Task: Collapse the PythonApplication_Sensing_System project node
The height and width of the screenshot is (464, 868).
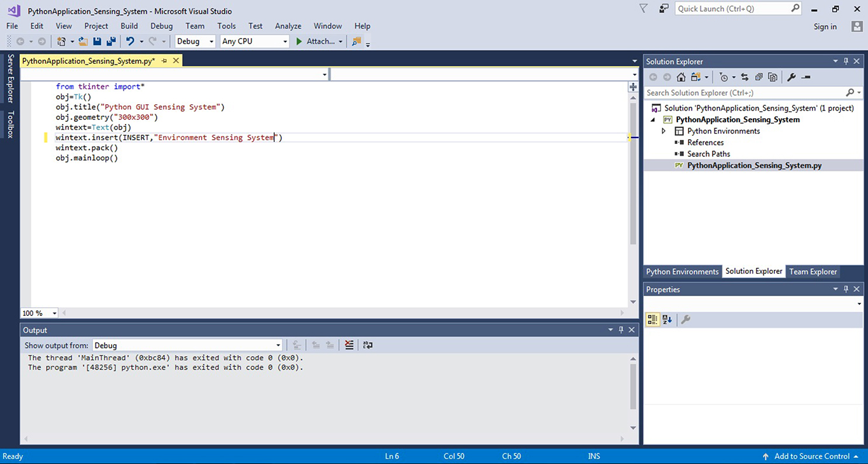Action: (654, 120)
